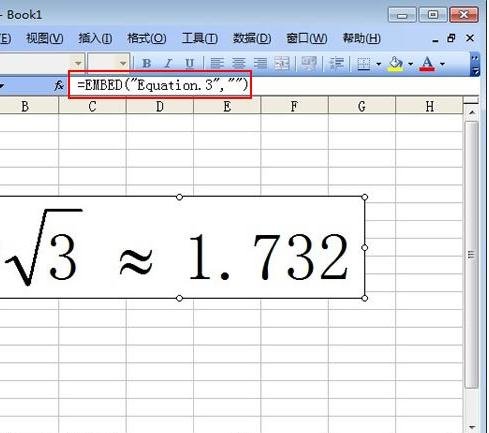Select column E header
Image resolution: width=489 pixels, height=433 pixels.
(227, 107)
